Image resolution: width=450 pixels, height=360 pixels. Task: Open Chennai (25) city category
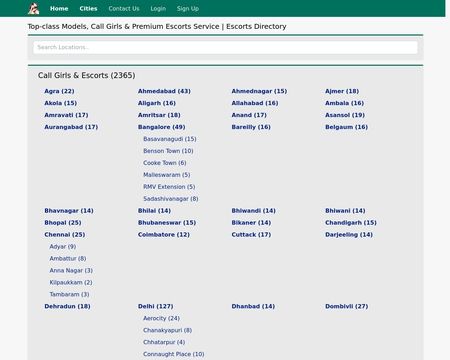tap(65, 235)
